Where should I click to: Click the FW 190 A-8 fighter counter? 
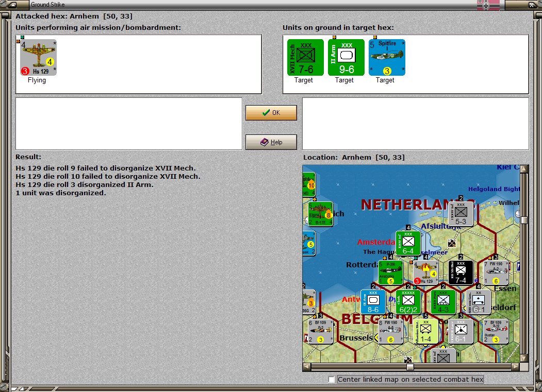coord(390,332)
